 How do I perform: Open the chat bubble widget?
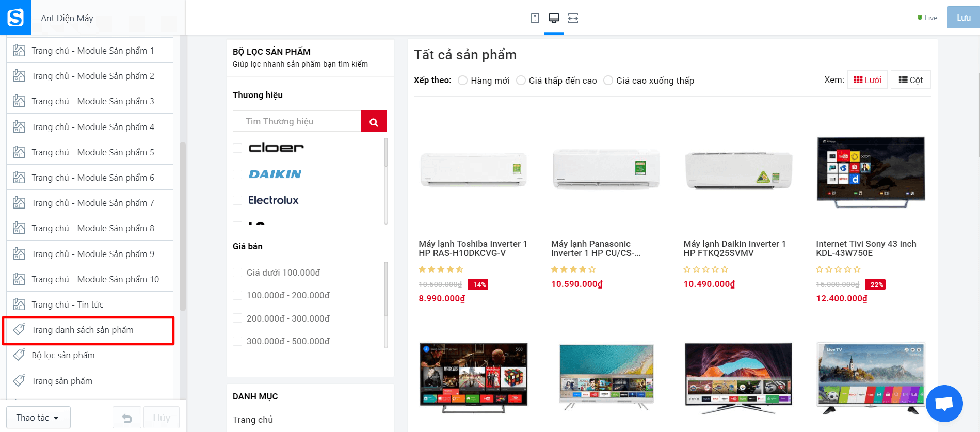(x=944, y=403)
